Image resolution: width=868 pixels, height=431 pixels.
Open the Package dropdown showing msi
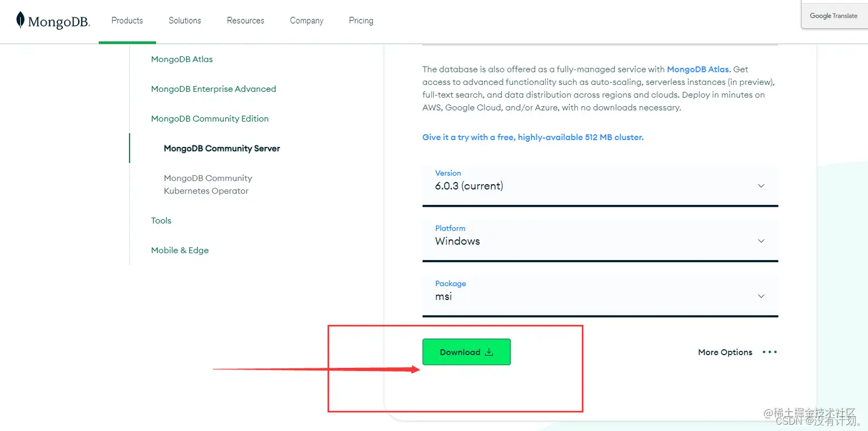600,296
